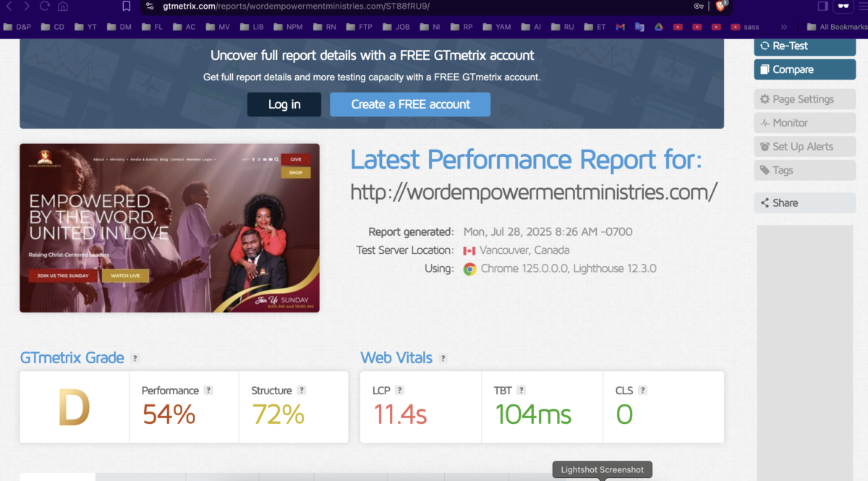Click help icon next to TBT
868x481 pixels.
click(x=522, y=390)
